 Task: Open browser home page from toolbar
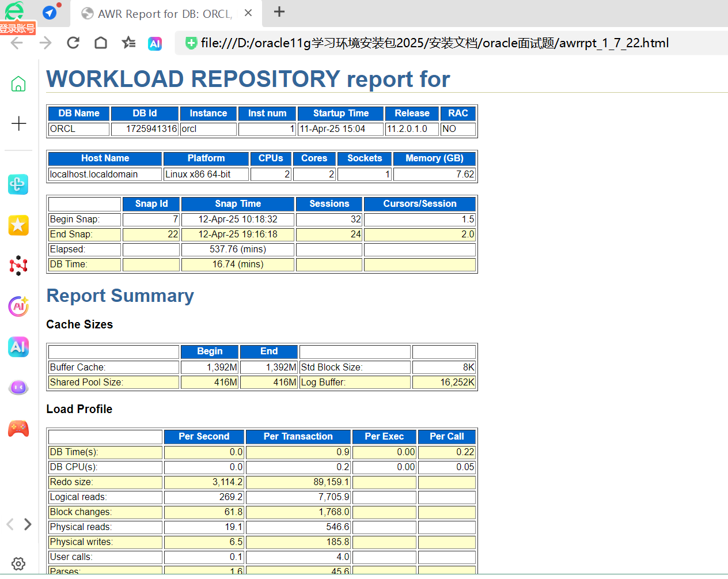pyautogui.click(x=101, y=43)
